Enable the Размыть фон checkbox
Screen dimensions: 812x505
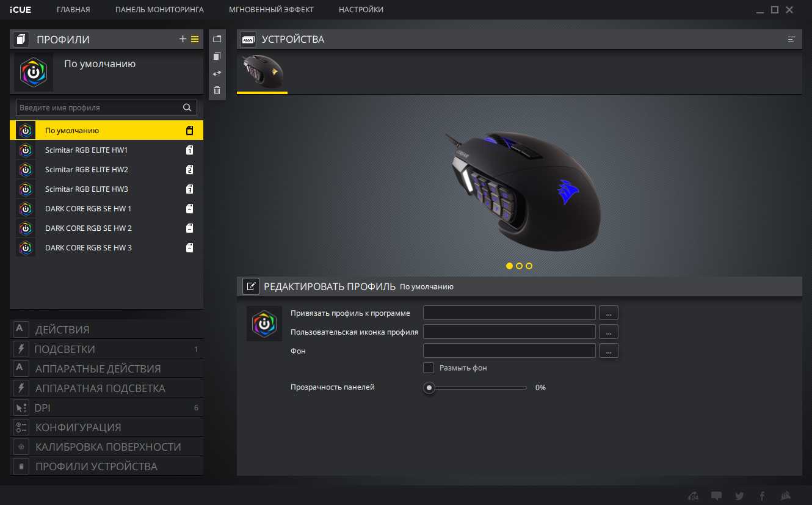[429, 368]
